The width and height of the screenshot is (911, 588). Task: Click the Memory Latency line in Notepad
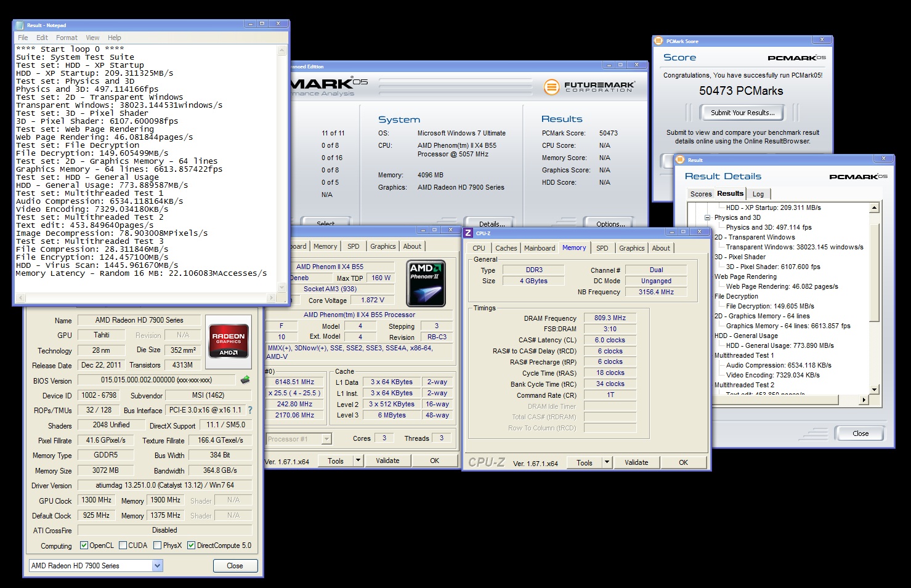pyautogui.click(x=142, y=273)
